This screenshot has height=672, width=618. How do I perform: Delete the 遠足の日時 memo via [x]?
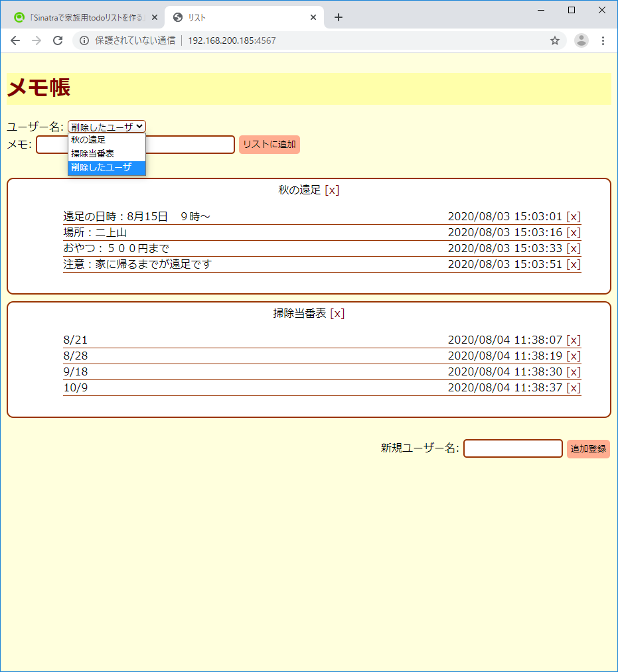click(574, 216)
